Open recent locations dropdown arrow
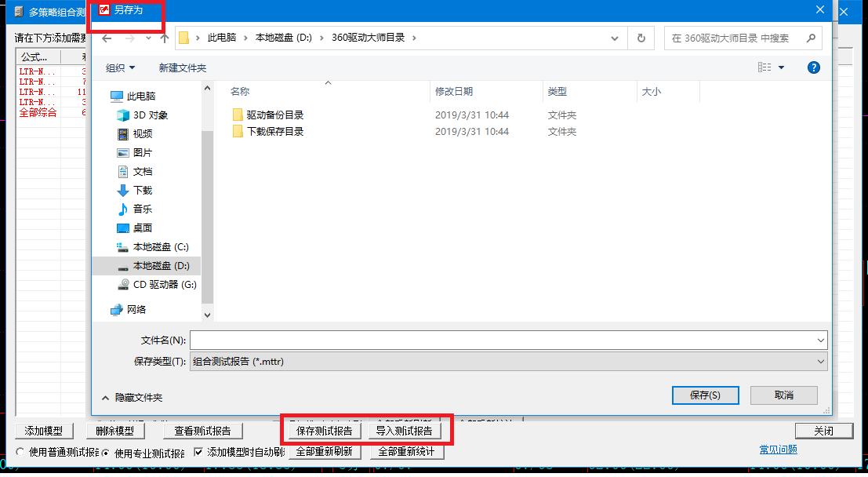868x477 pixels. pos(148,38)
